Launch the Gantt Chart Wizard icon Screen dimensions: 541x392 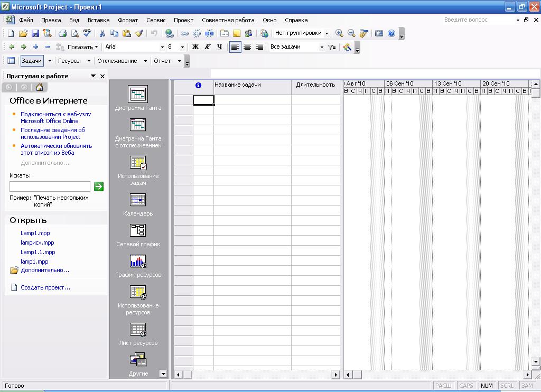348,47
